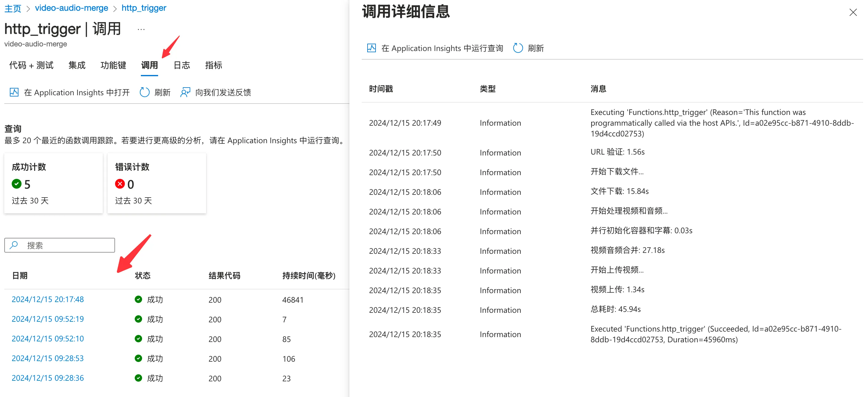Click refresh icon in invocation details panel
The width and height of the screenshot is (868, 397).
pos(518,48)
